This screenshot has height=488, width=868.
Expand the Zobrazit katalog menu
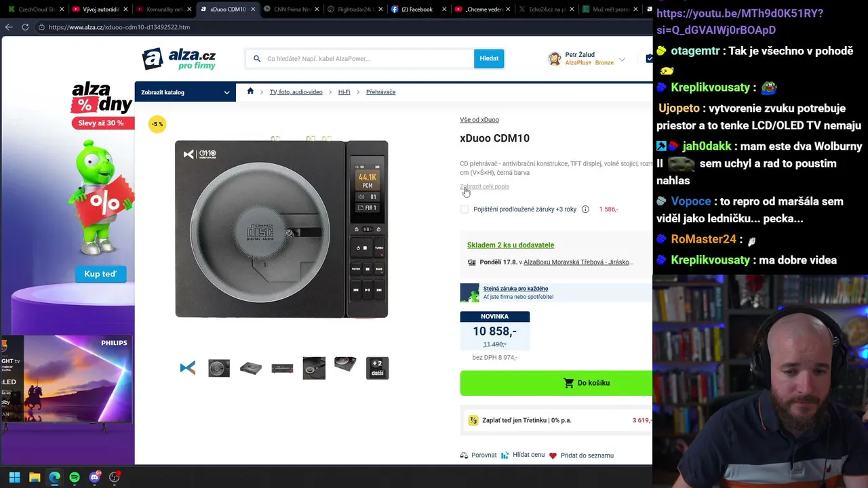tap(185, 92)
